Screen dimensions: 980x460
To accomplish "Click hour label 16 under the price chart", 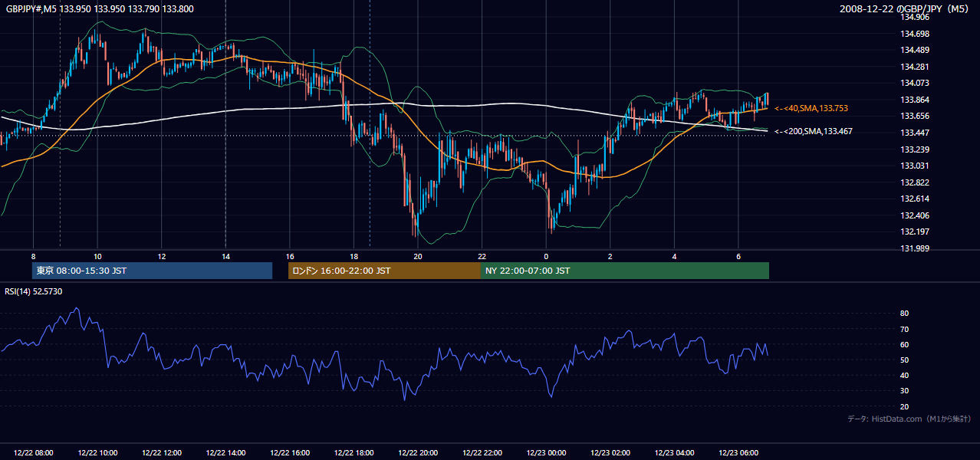I will click(290, 256).
